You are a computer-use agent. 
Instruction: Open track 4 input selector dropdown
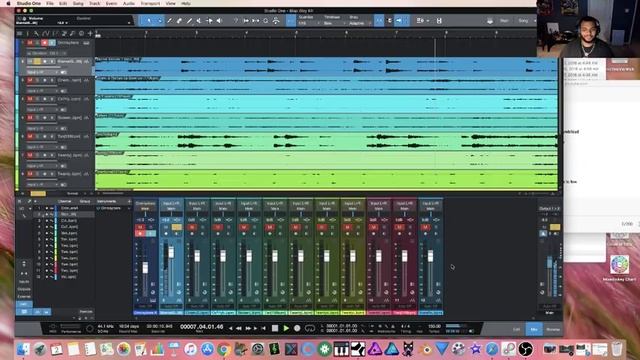coord(42,109)
